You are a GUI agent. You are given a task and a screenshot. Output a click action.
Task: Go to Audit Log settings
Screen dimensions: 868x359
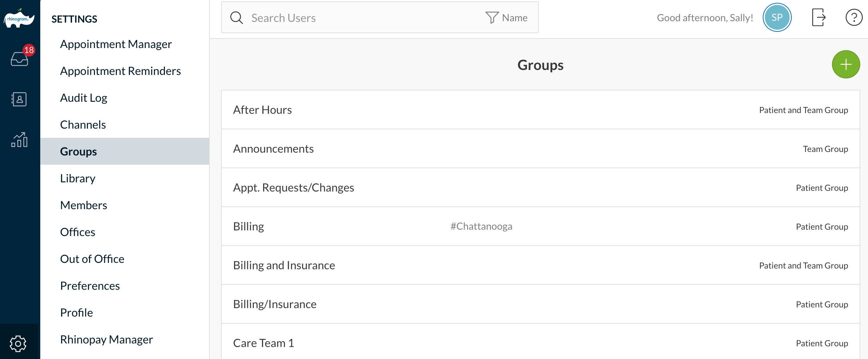(x=84, y=98)
